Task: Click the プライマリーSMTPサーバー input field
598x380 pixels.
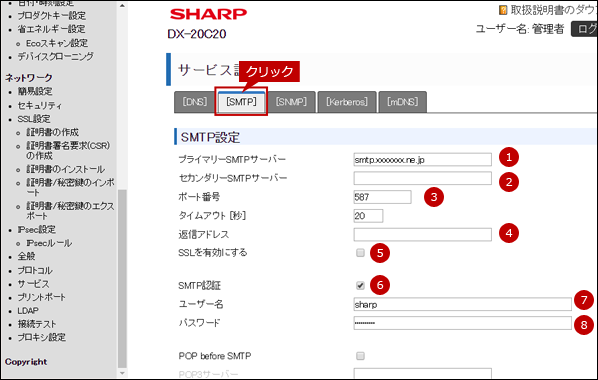Action: click(423, 159)
